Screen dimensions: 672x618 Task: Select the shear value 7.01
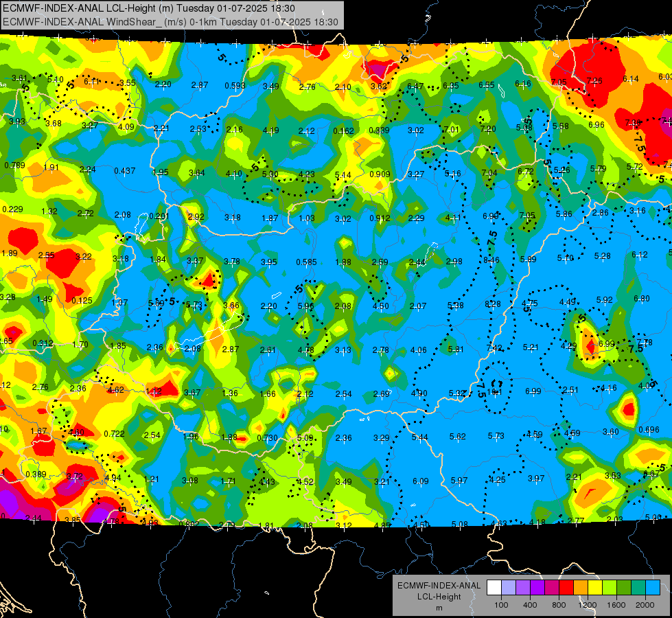[x=452, y=130]
